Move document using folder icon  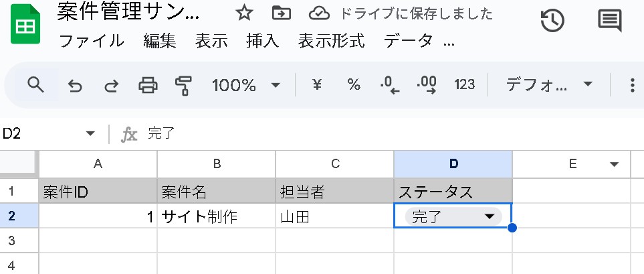point(282,13)
